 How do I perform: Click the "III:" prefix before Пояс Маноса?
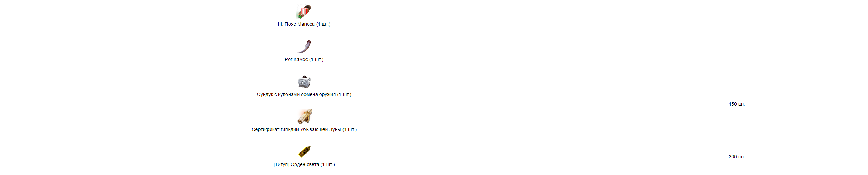tap(280, 24)
